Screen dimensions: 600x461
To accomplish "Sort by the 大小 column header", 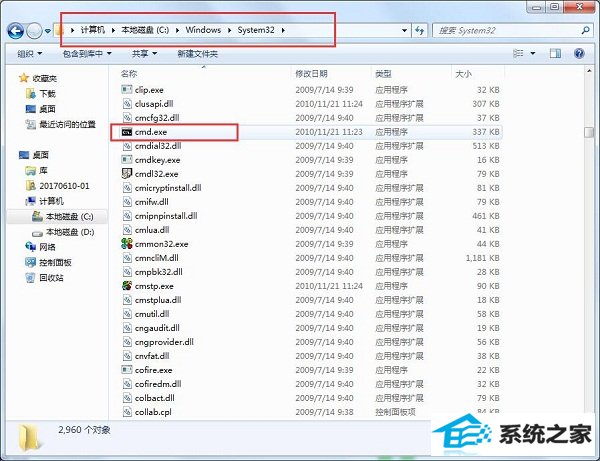I will tap(463, 73).
